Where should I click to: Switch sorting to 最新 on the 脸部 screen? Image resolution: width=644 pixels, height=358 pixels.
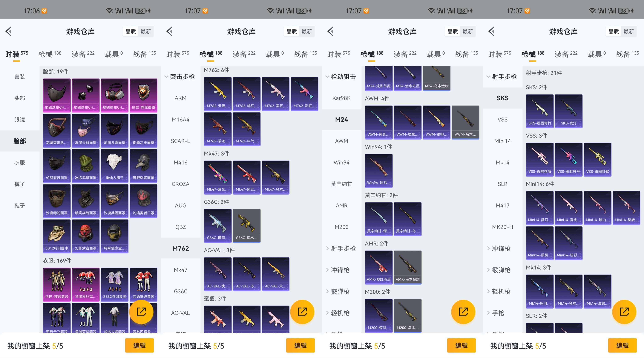point(146,31)
